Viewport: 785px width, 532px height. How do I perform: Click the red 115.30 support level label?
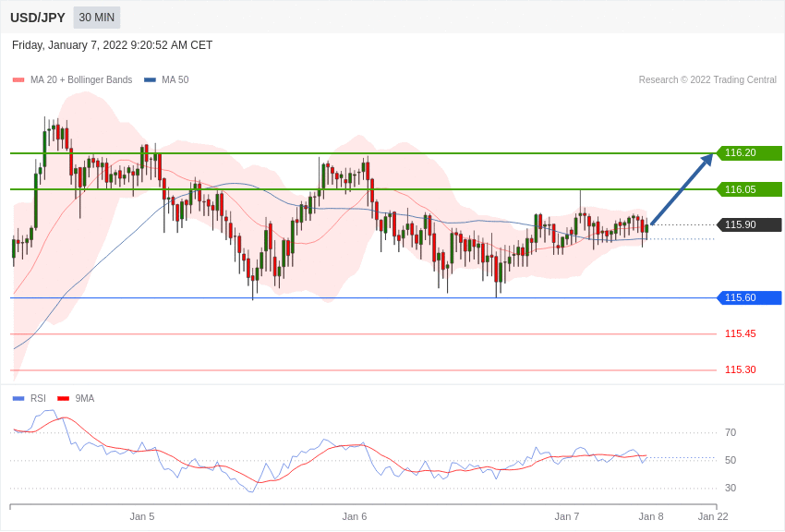click(x=740, y=369)
